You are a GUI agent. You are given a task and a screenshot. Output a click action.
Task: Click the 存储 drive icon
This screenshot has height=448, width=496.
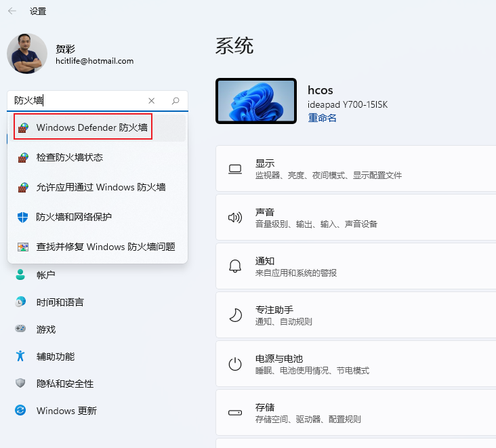(235, 413)
